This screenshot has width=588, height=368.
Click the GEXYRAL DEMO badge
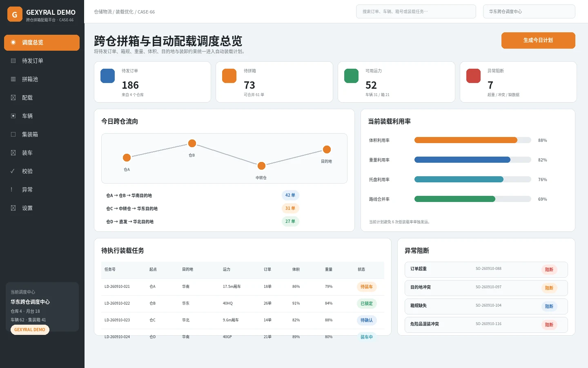[30, 330]
